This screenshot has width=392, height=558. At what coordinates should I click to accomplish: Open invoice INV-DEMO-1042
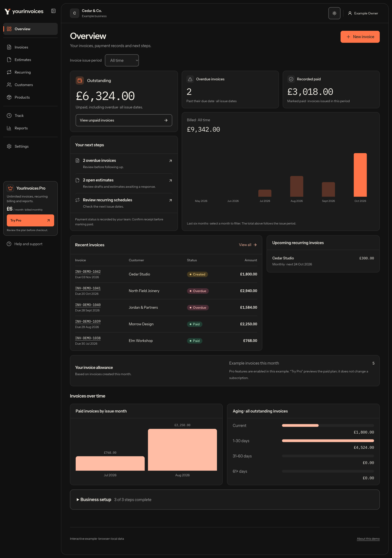click(x=88, y=272)
